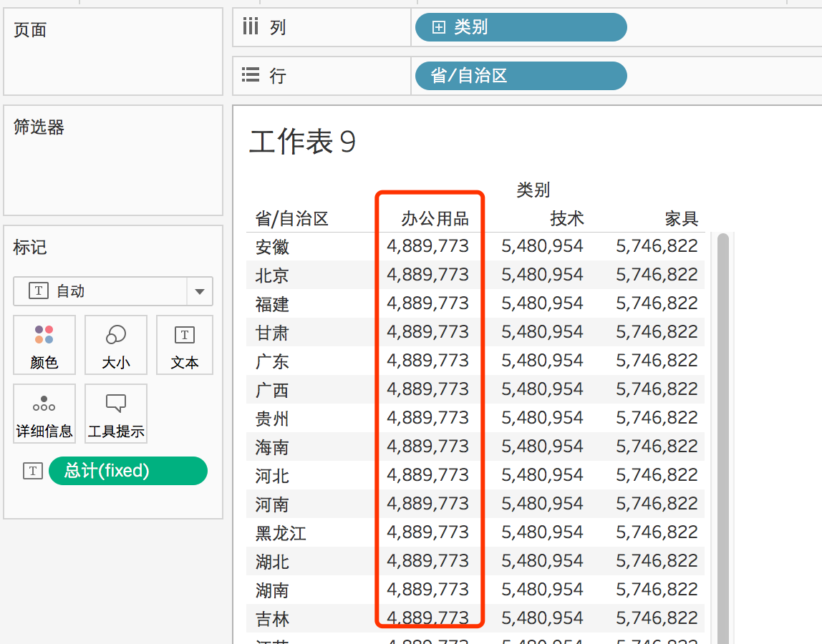Click the 省/自治区 column header

(x=291, y=218)
